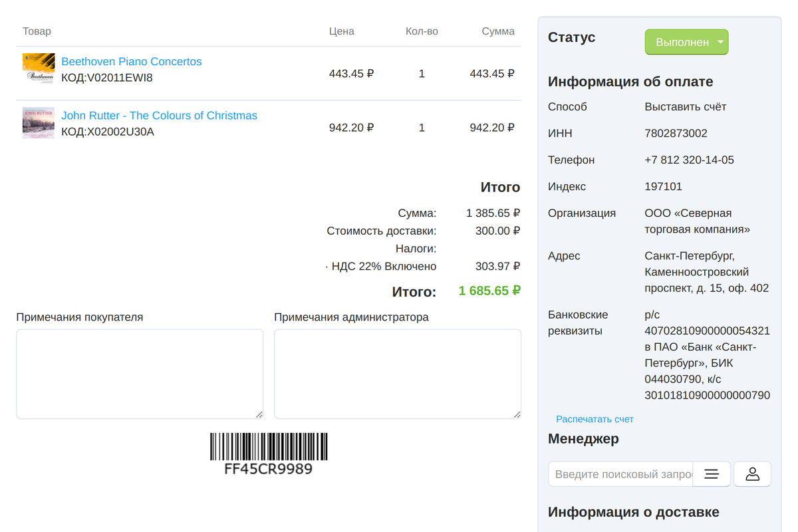This screenshot has width=798, height=532.
Task: Open the Beethoven Piano Concertos cover thumbnail
Action: (39, 68)
